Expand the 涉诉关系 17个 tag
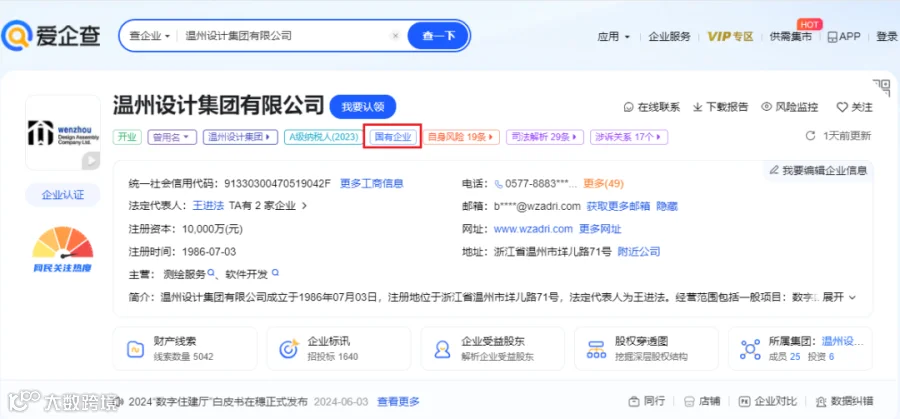 point(629,137)
